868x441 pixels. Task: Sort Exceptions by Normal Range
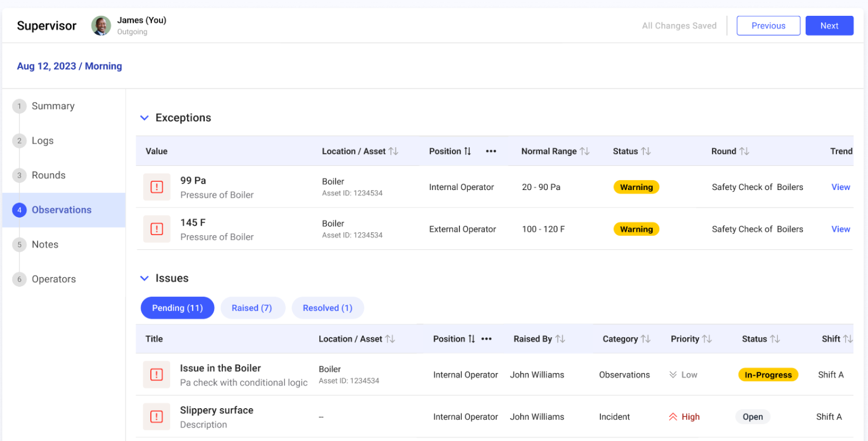(x=585, y=151)
